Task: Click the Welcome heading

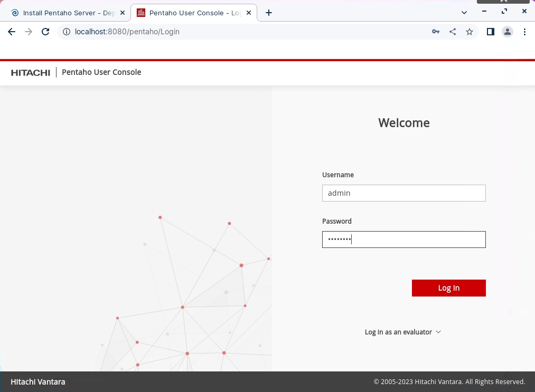Action: click(x=403, y=123)
